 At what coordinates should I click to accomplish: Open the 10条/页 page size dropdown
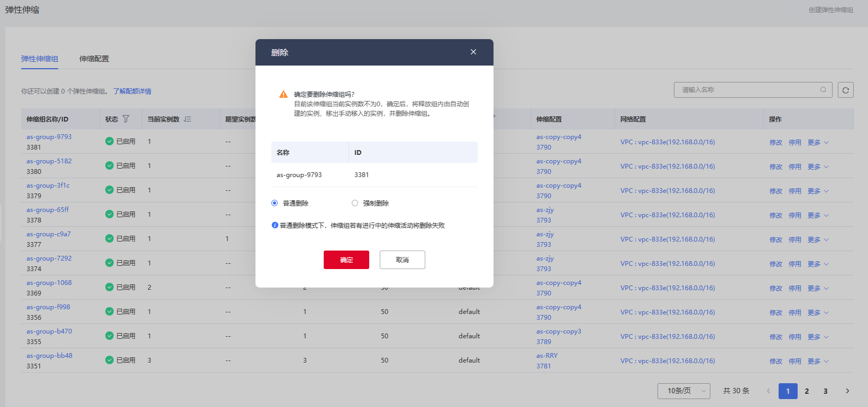[x=683, y=391]
